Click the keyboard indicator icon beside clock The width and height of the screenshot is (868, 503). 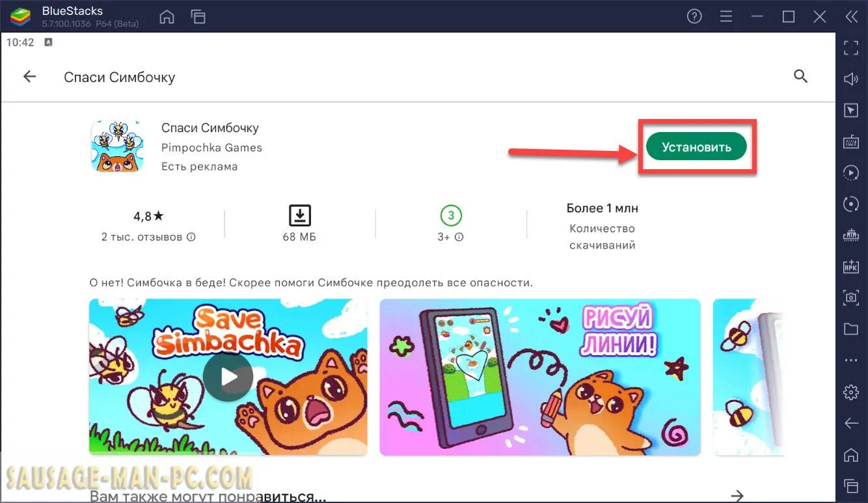point(48,42)
